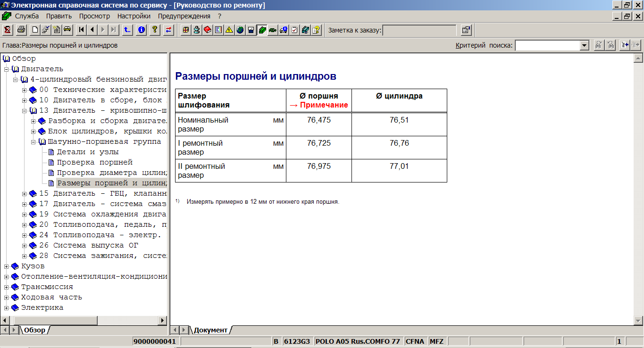Open the Настройки menu
Viewport: 644px width, 348px height.
[134, 16]
